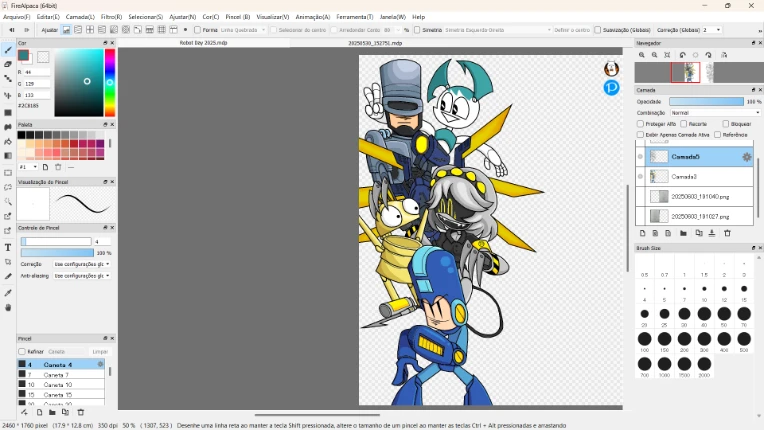The height and width of the screenshot is (430, 764).
Task: Open the Correção (Globais) value dropdown
Action: coord(712,30)
